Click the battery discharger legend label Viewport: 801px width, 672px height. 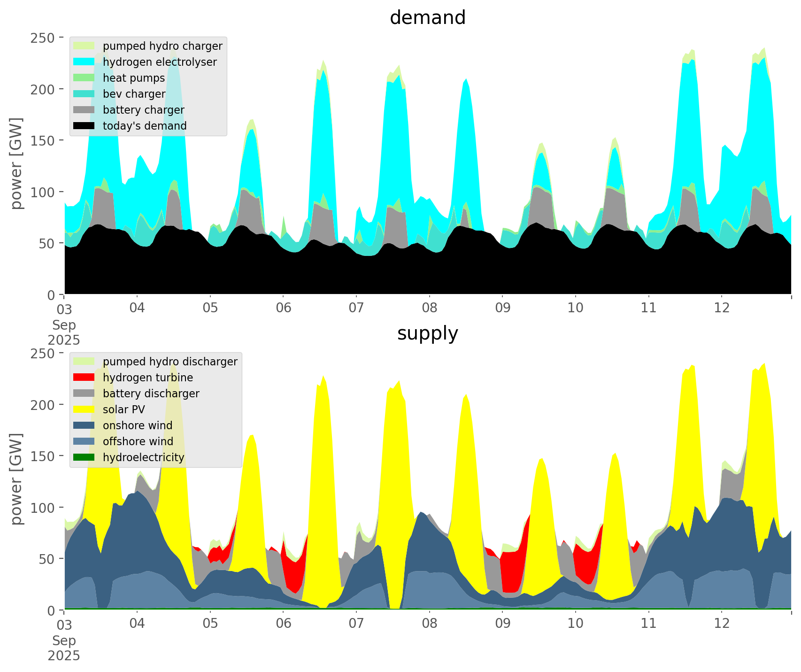[151, 394]
